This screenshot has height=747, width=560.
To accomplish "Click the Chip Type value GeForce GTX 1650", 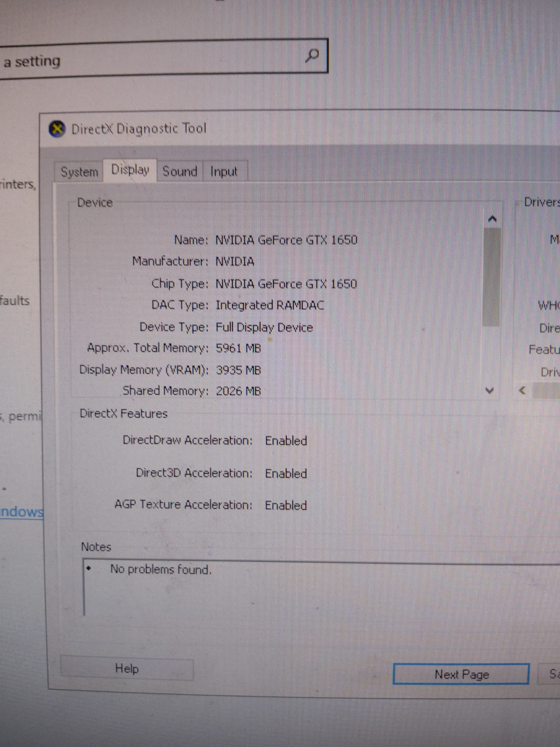I will [x=286, y=284].
